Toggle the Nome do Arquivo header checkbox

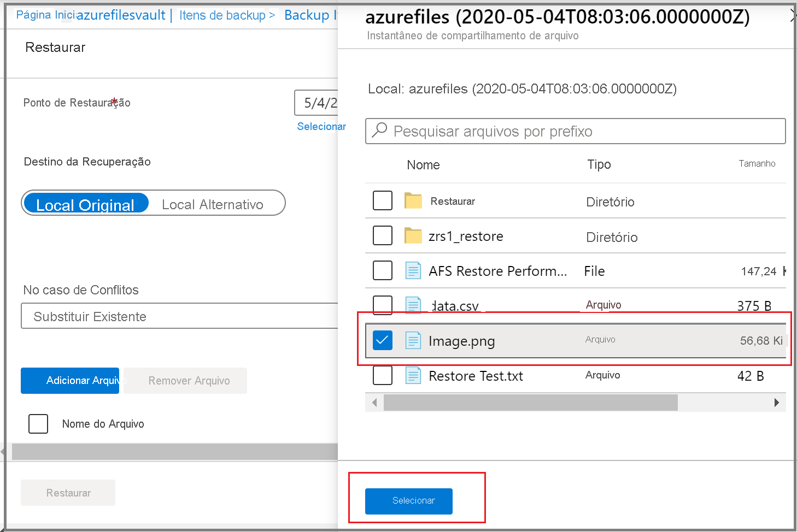38,423
